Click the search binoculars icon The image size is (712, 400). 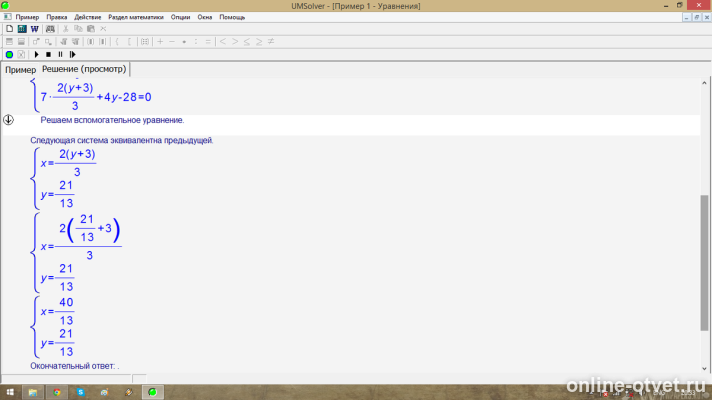[x=50, y=29]
